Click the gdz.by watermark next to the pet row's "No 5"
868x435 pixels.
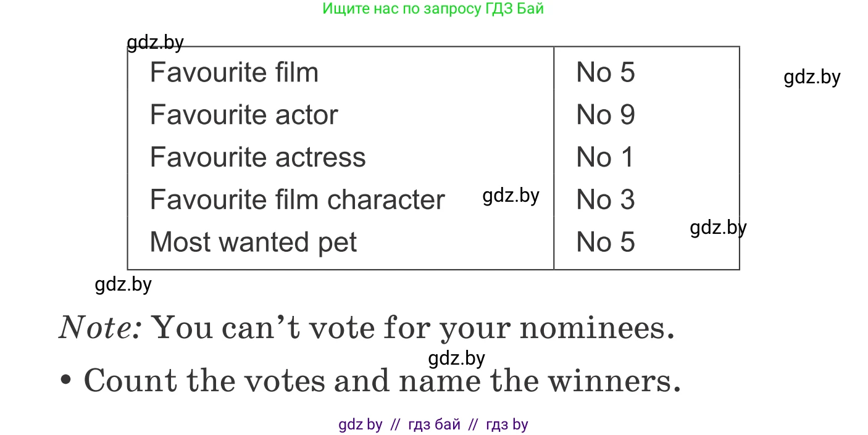[718, 228]
